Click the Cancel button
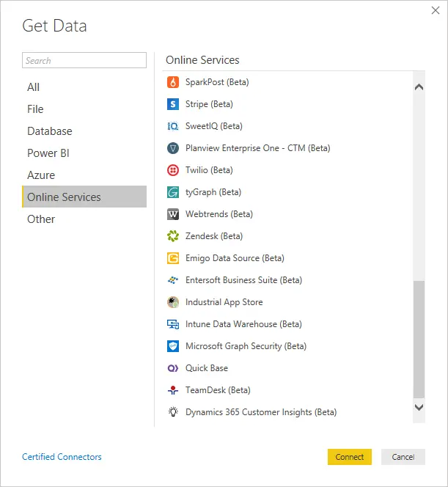 (403, 457)
